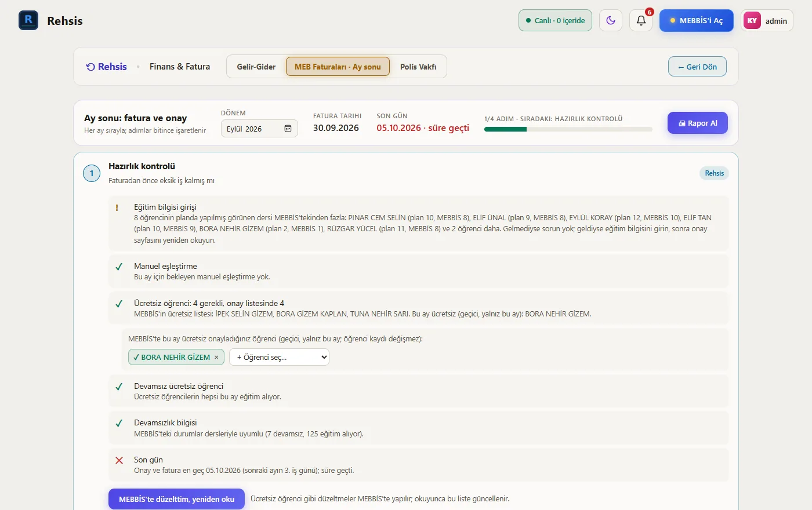This screenshot has height=510, width=812.
Task: Toggle dark mode with the moon icon
Action: tap(611, 20)
